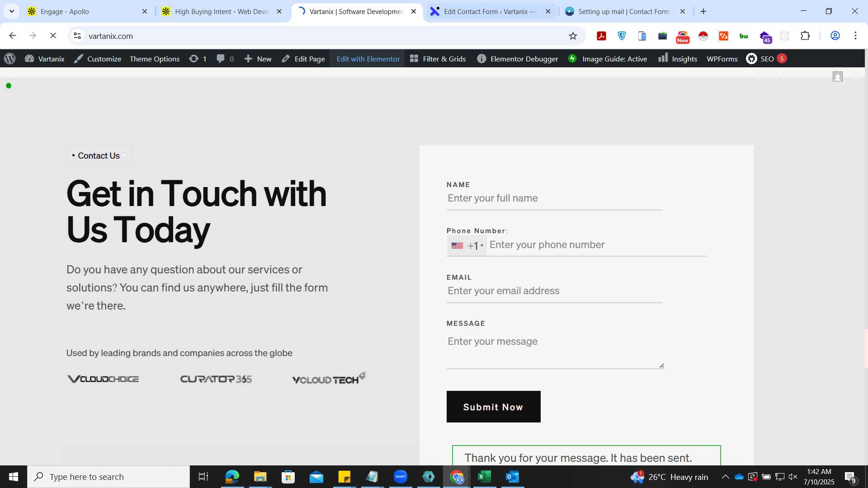This screenshot has height=488, width=868.
Task: Launch Microsoft Edge from taskbar
Action: [x=232, y=477]
